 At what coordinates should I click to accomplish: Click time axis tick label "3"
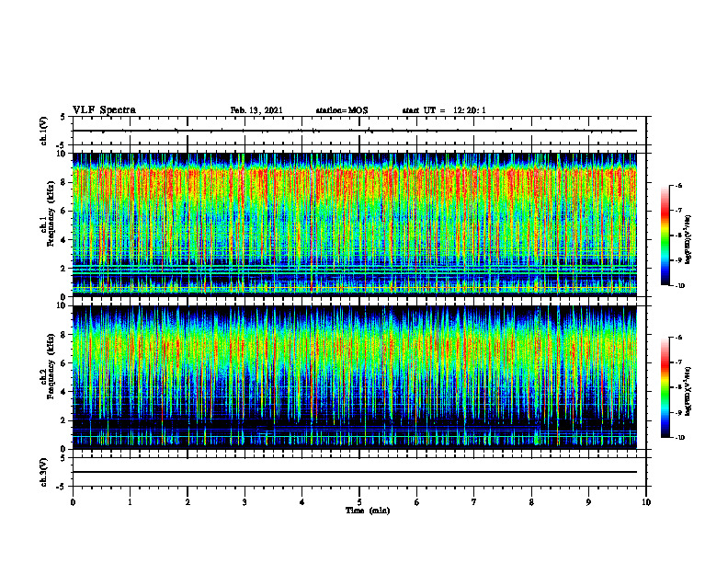[245, 502]
